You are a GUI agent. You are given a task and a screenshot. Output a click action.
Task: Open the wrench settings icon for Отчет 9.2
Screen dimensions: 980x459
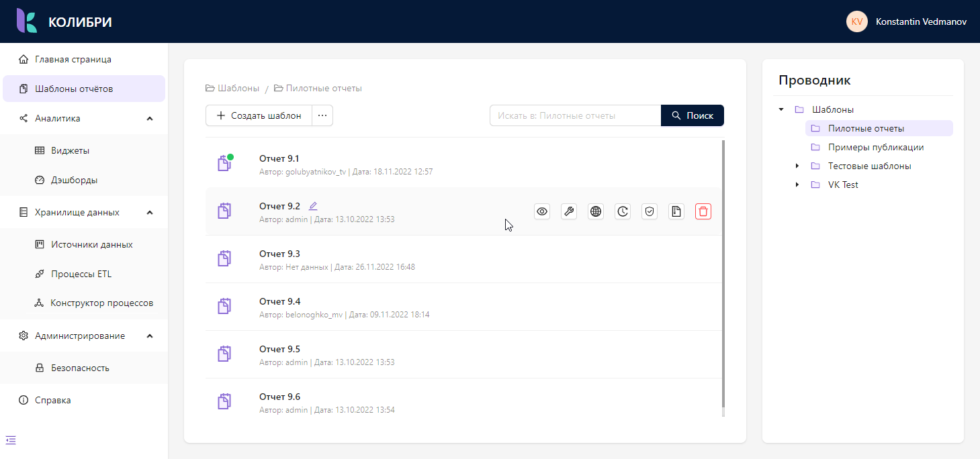pyautogui.click(x=569, y=211)
